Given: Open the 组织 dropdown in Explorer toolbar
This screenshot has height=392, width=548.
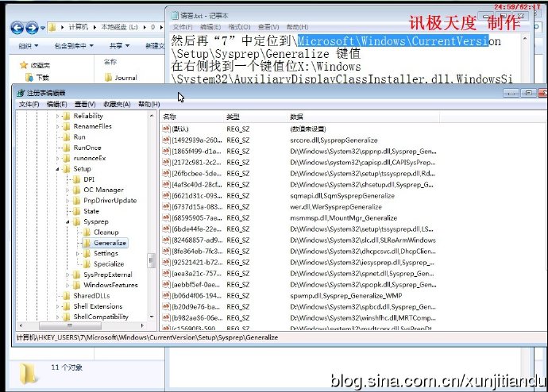Looking at the screenshot, I should click(x=28, y=46).
